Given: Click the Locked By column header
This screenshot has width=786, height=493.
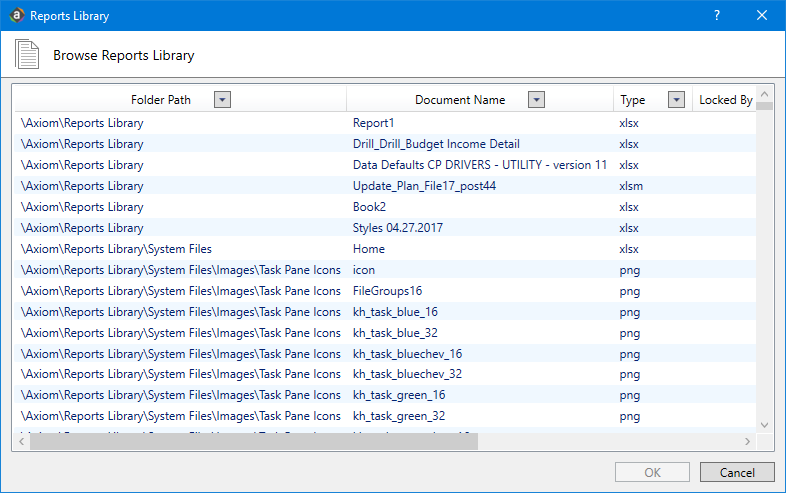Looking at the screenshot, I should pos(725,100).
